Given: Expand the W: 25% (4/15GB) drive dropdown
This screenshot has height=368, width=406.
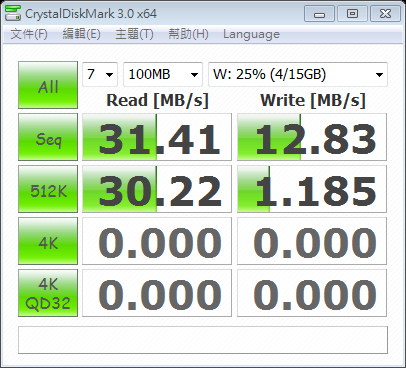Looking at the screenshot, I should click(298, 74).
